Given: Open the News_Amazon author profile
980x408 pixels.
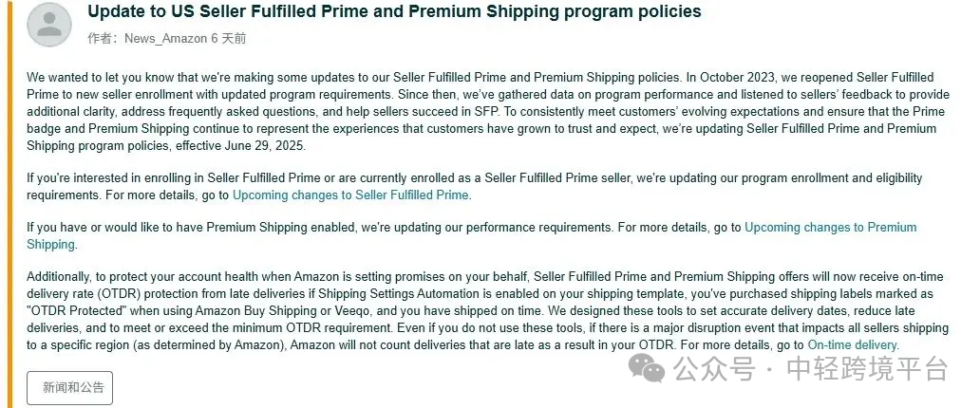Looking at the screenshot, I should [165, 39].
